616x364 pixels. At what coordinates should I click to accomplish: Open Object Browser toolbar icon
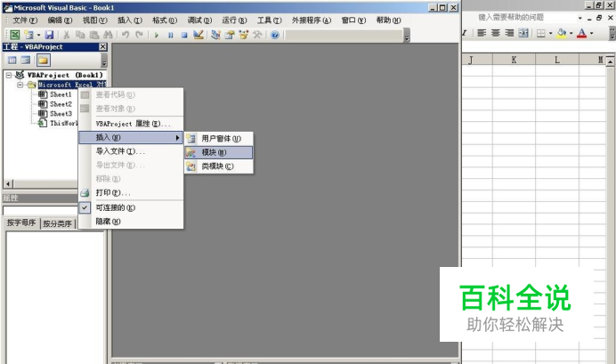point(244,35)
